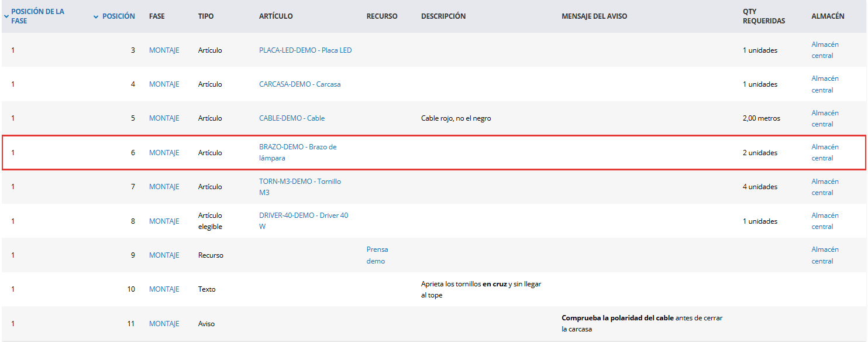Click the warning 'Comprueba la polaridad del cable'

618,318
